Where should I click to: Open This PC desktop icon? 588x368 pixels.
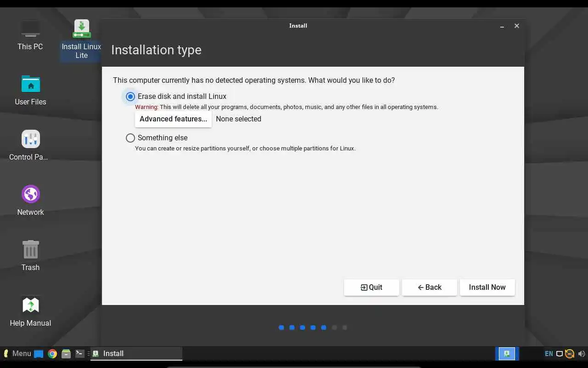point(30,35)
